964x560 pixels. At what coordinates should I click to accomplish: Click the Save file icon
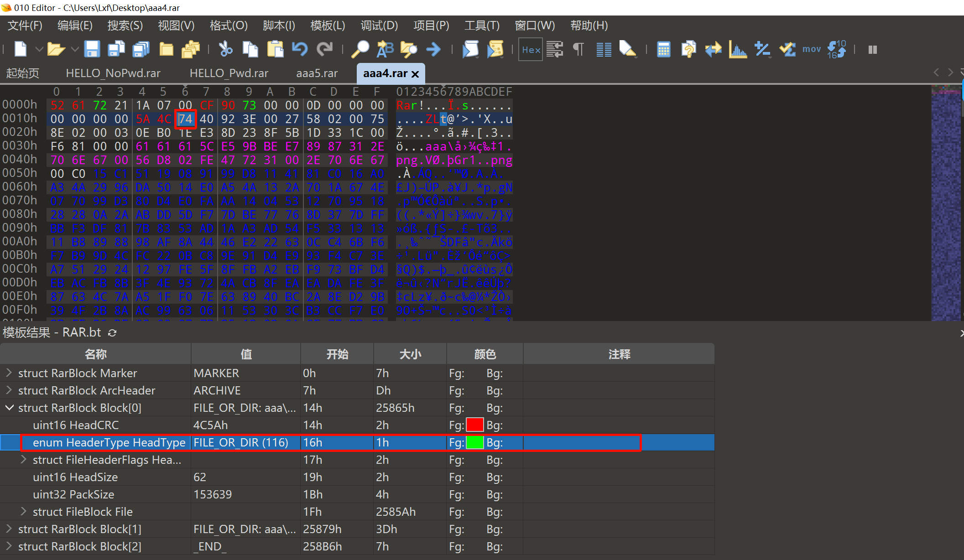click(x=92, y=49)
